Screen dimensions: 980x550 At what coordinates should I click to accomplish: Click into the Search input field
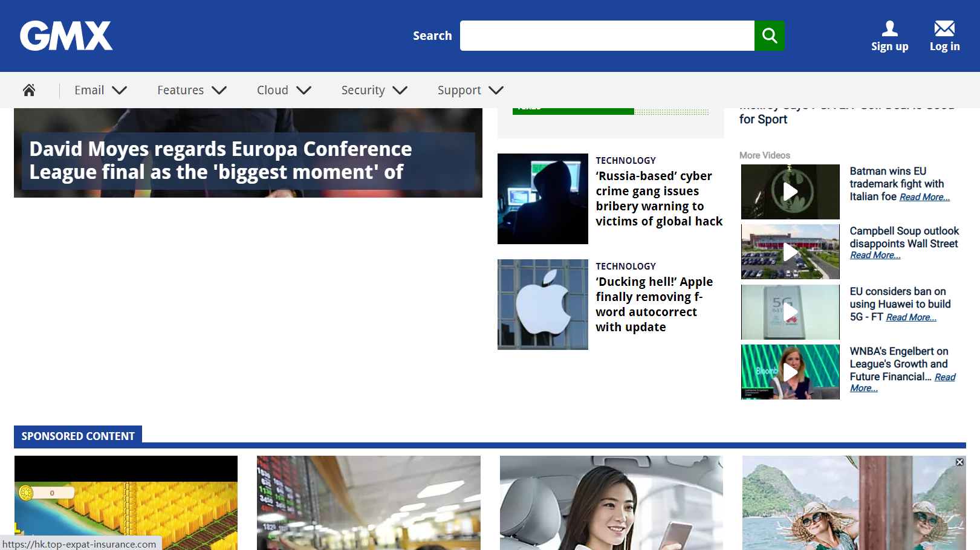click(x=607, y=36)
